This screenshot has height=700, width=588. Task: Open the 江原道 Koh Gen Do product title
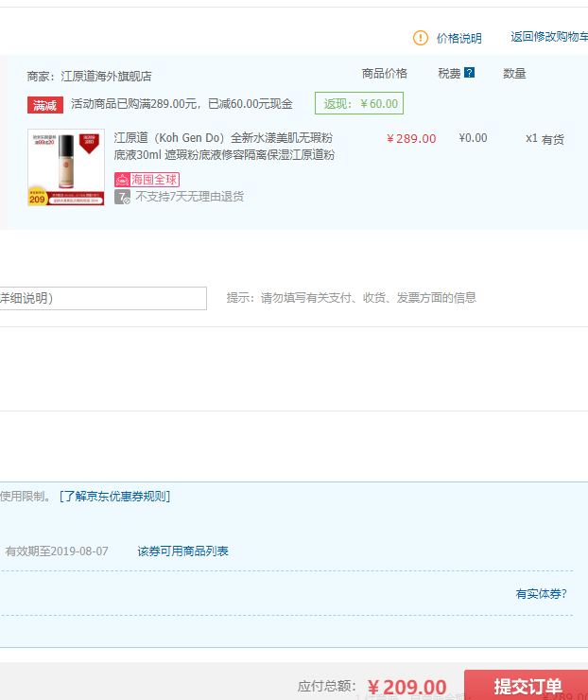pyautogui.click(x=224, y=147)
